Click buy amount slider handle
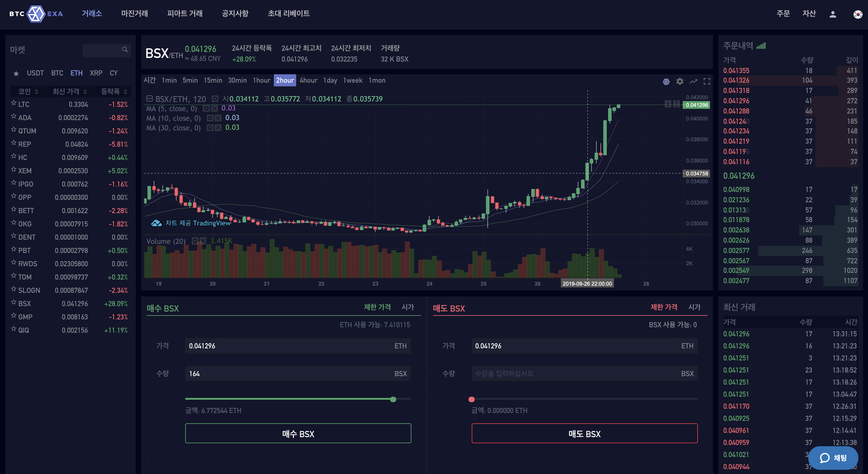The height and width of the screenshot is (474, 868). coord(393,399)
